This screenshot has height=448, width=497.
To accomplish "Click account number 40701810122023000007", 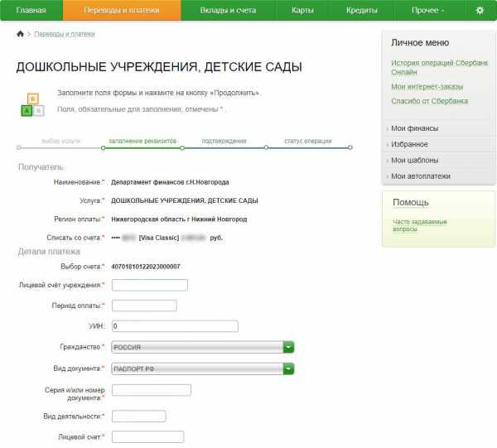I will tap(146, 267).
